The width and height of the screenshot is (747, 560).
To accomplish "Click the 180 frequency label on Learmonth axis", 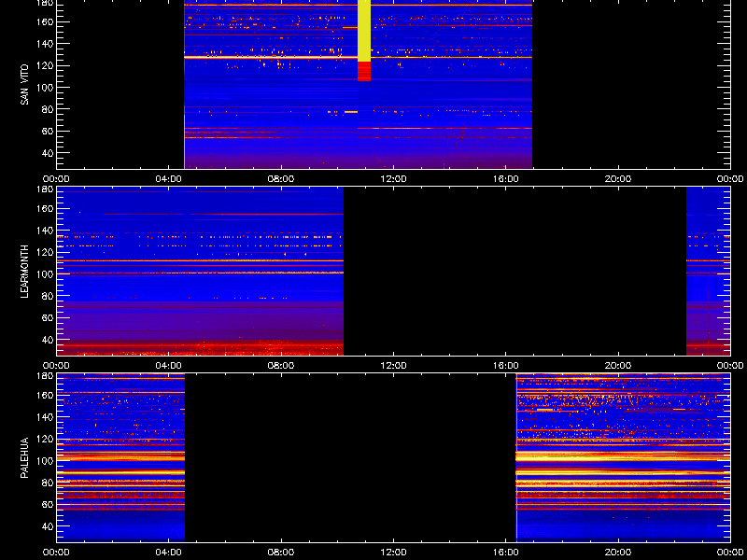I will pyautogui.click(x=44, y=189).
